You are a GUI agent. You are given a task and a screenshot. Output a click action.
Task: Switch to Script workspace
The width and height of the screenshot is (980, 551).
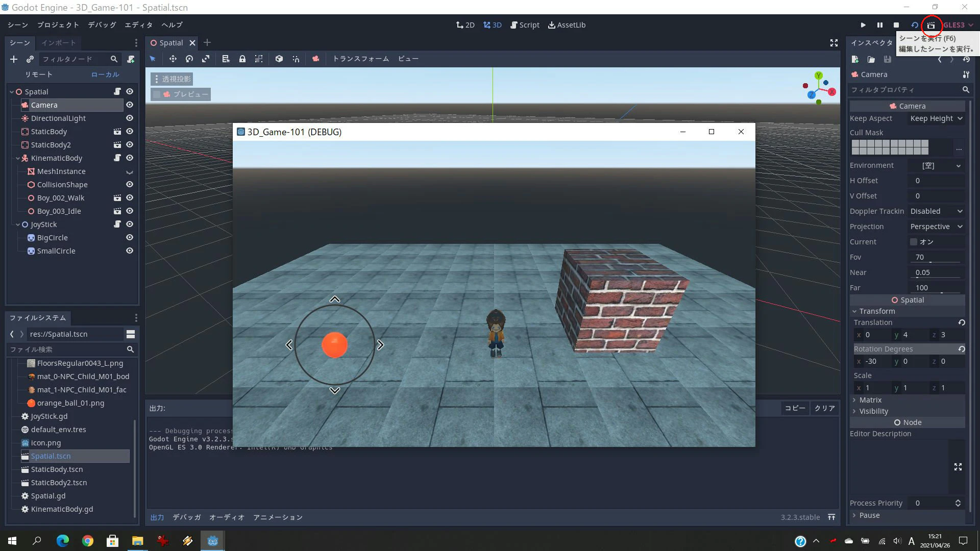pos(525,25)
